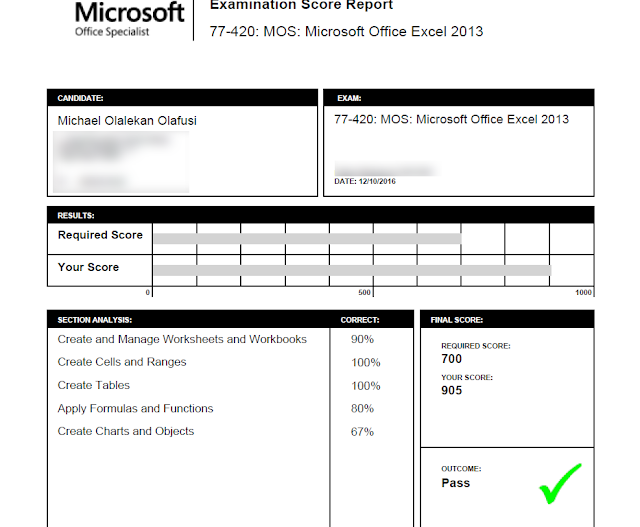Viewport: 640px width, 527px height.
Task: Select 'Create Charts and Objects' row
Action: 126,431
